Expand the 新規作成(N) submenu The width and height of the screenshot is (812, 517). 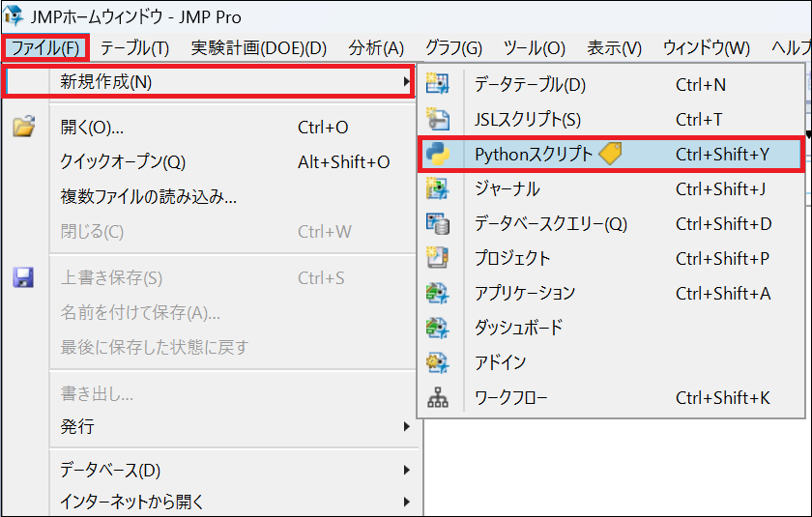click(208, 81)
